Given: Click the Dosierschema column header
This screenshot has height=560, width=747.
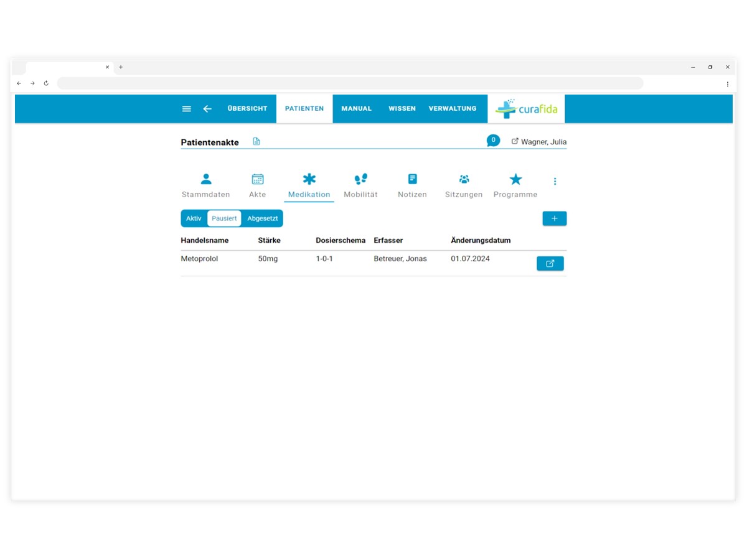Looking at the screenshot, I should (341, 240).
